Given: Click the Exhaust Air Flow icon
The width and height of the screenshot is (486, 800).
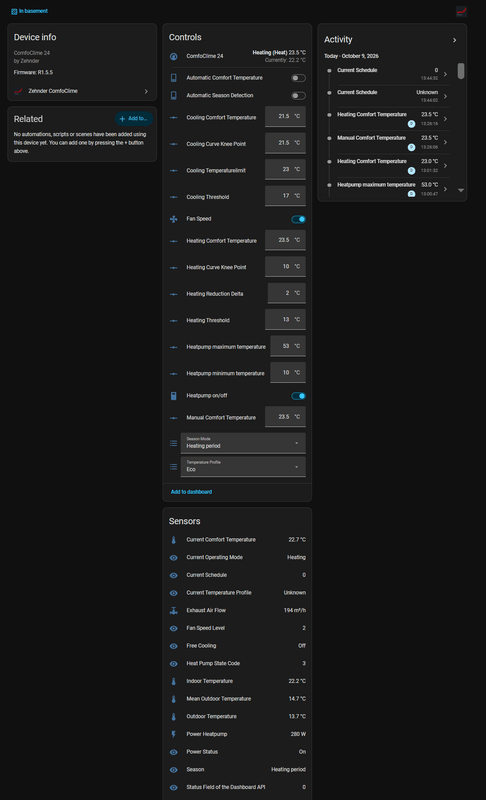Looking at the screenshot, I should click(x=173, y=611).
